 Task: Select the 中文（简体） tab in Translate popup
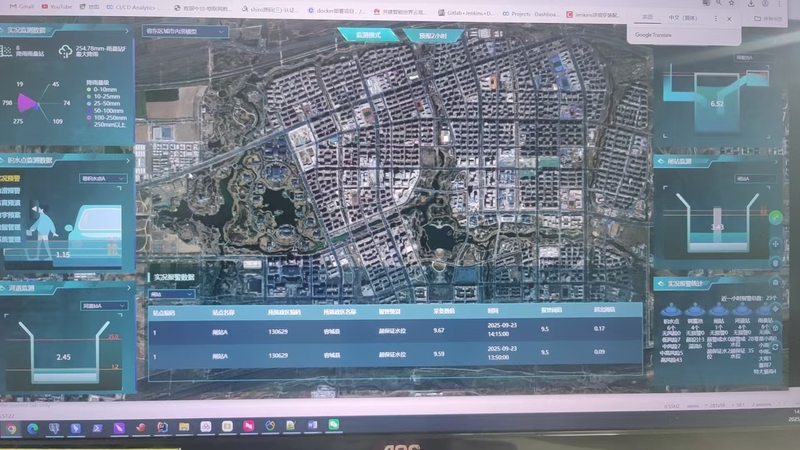click(683, 18)
